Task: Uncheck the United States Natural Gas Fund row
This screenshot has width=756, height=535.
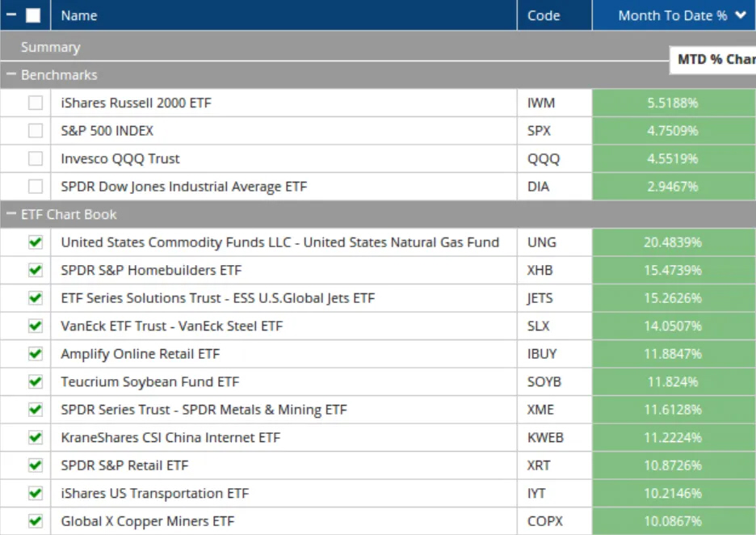Action: point(36,242)
